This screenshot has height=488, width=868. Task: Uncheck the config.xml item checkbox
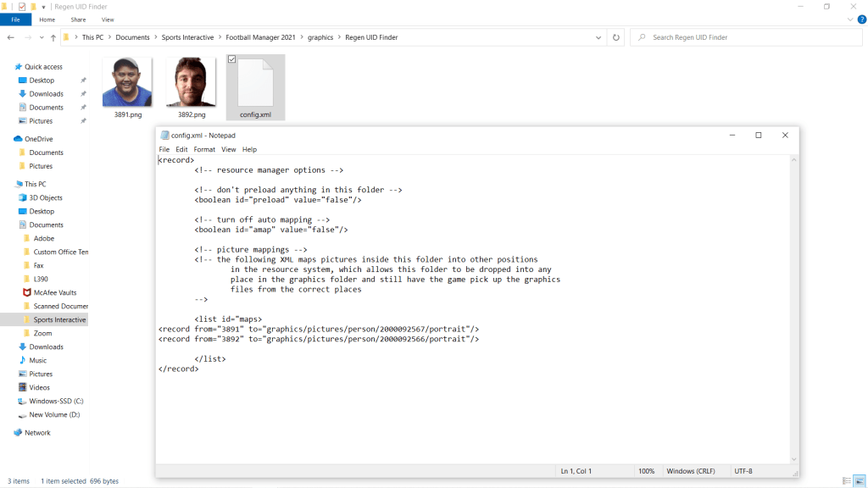pyautogui.click(x=232, y=59)
